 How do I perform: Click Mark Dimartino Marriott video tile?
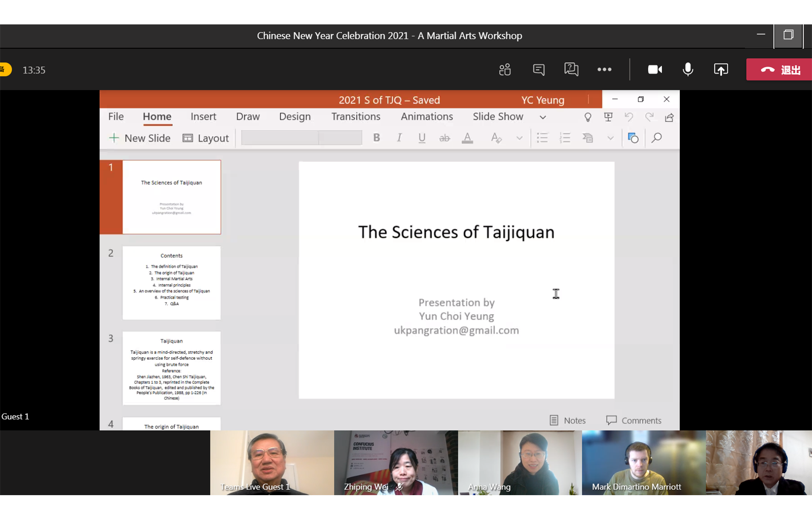click(x=644, y=463)
